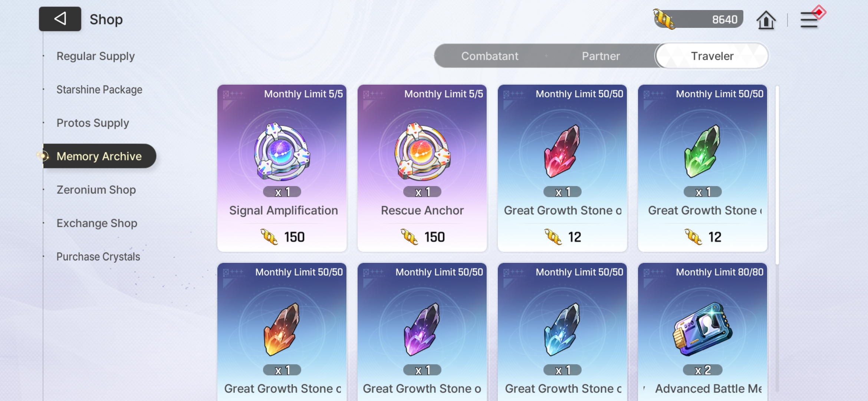Viewport: 868px width, 401px height.
Task: Switch to the Partner tab
Action: click(x=601, y=56)
